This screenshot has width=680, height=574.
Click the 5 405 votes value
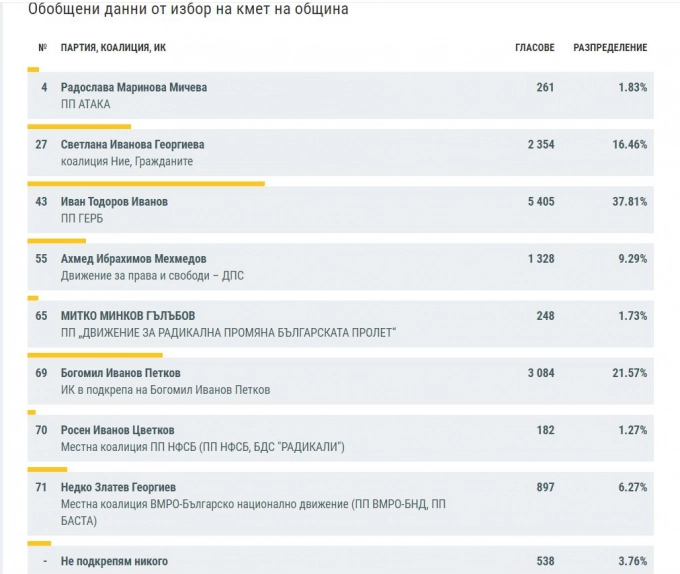pos(541,202)
